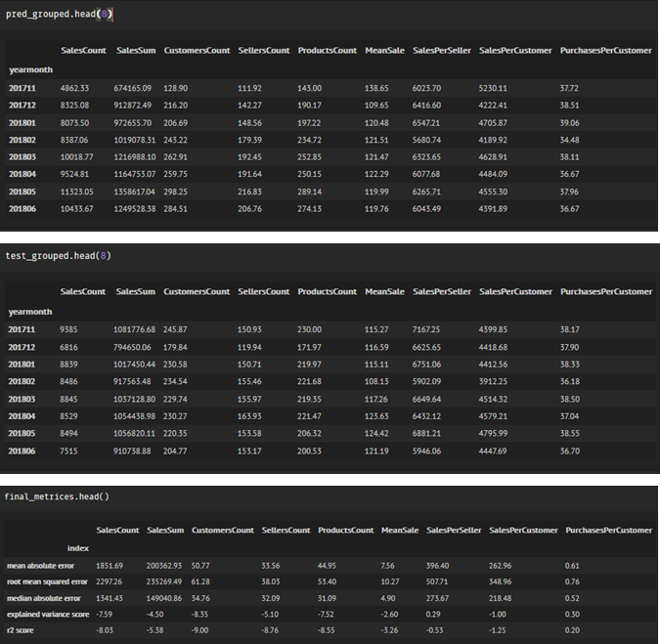The width and height of the screenshot is (660, 644).
Task: Select the -7.52 ProductsCount explained variance value
Action: [x=326, y=614]
